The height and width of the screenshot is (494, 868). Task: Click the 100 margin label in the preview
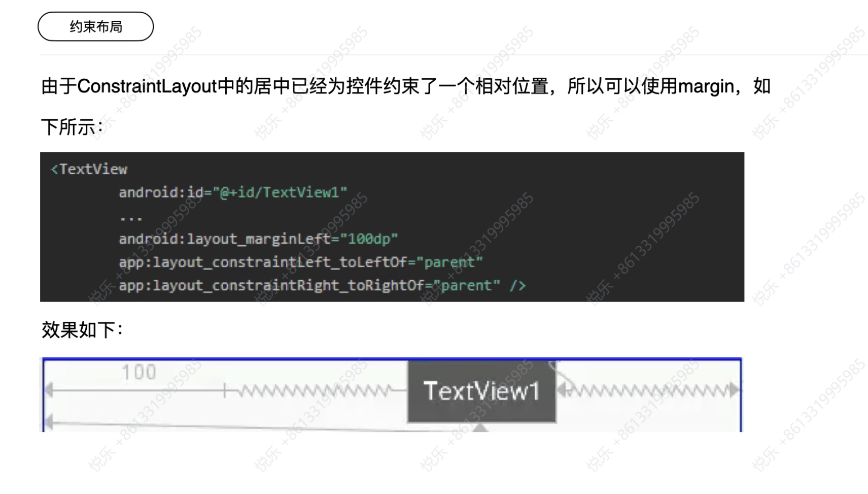(138, 372)
